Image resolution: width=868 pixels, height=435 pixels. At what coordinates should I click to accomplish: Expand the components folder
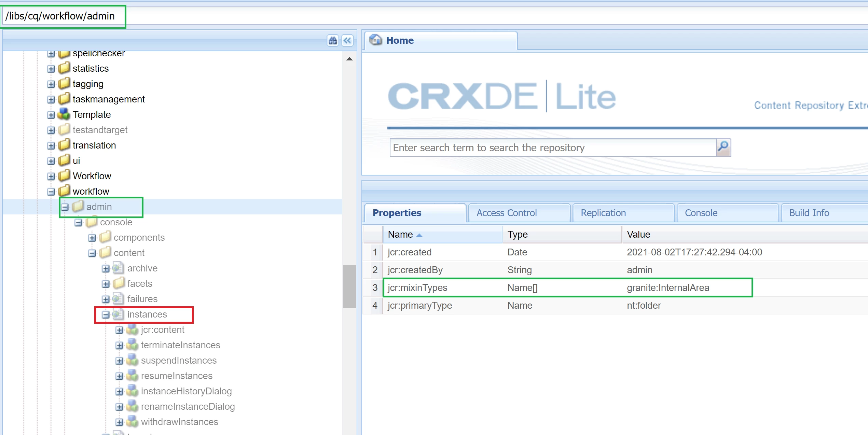click(92, 238)
